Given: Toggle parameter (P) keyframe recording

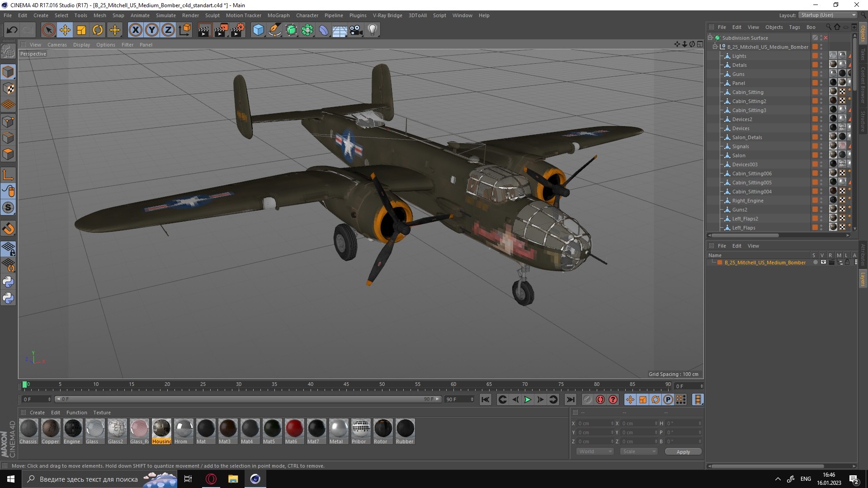Looking at the screenshot, I should pyautogui.click(x=668, y=399).
